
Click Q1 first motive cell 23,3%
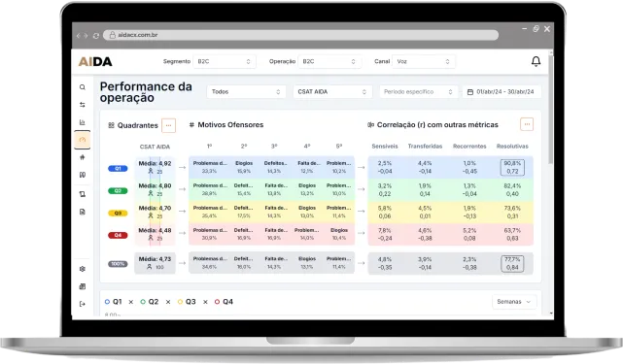point(210,167)
